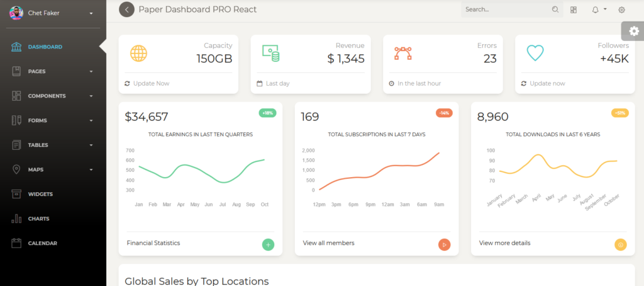Click View more details footer text

(505, 243)
